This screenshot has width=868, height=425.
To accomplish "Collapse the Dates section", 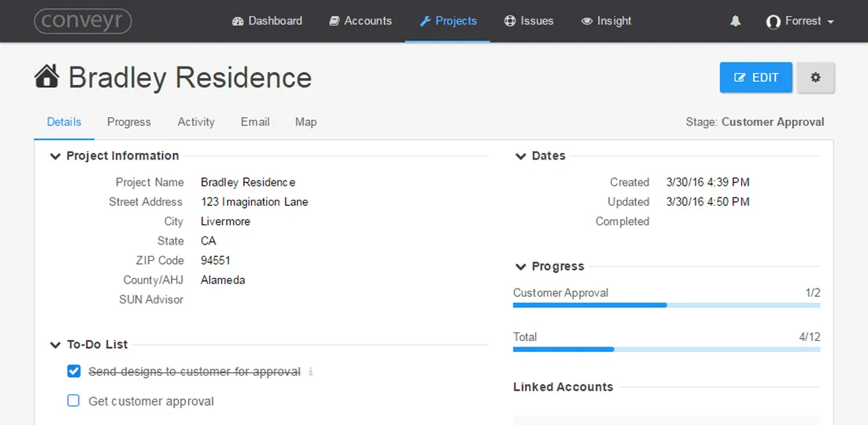I will 520,157.
